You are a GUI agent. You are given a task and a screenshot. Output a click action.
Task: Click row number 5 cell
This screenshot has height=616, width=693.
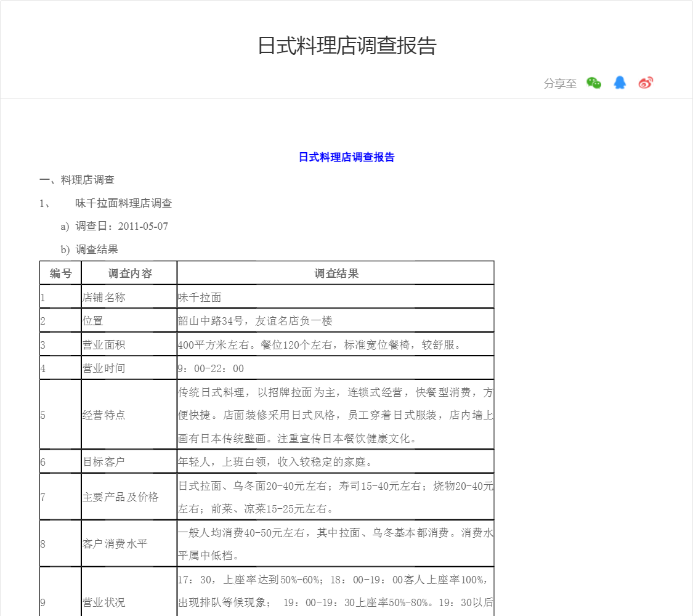[x=60, y=415]
